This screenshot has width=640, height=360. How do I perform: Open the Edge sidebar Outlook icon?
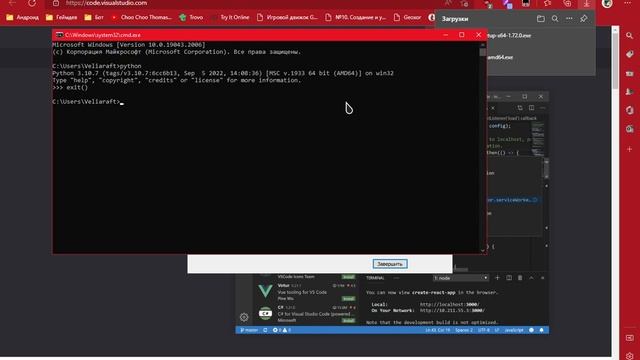(629, 129)
